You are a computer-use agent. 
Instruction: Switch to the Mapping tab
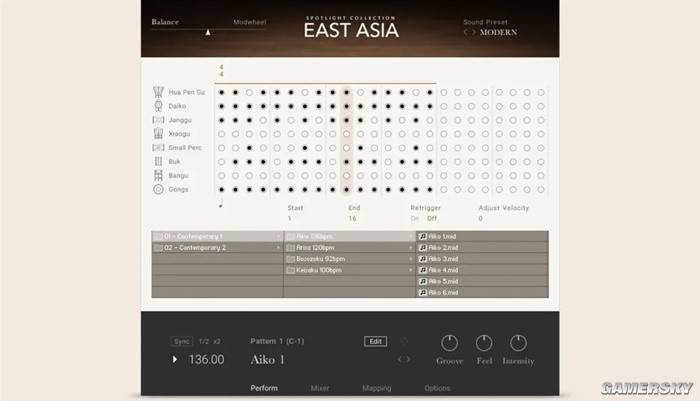point(377,388)
